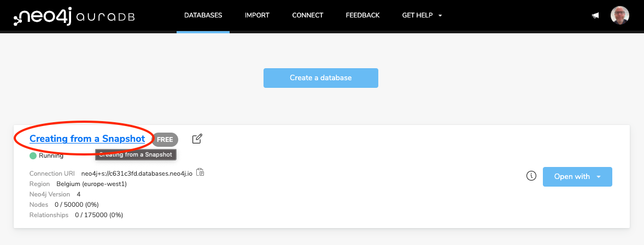Open the announcements megaphone icon
Viewport: 644px width, 245px height.
click(595, 16)
